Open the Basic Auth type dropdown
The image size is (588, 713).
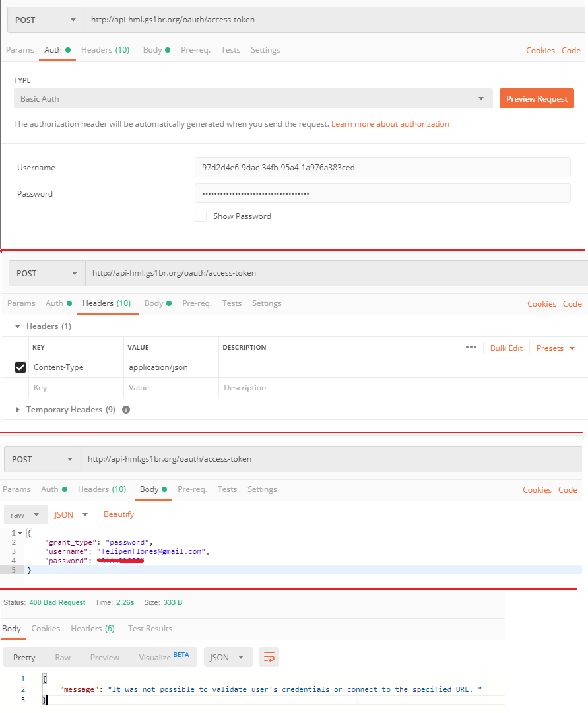[253, 99]
